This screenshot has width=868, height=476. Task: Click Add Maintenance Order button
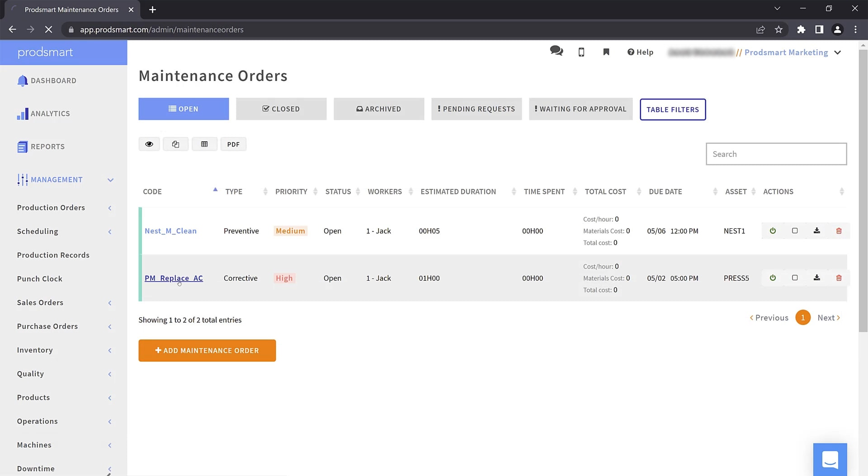click(x=207, y=351)
